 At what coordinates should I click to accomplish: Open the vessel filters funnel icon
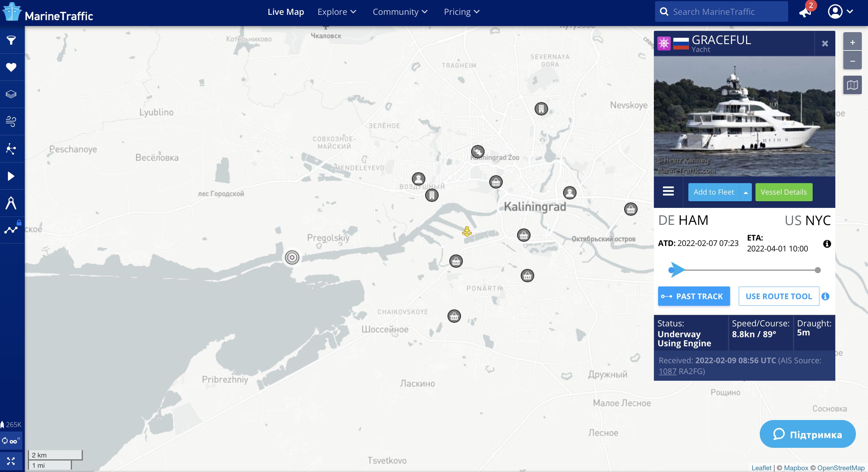tap(11, 40)
